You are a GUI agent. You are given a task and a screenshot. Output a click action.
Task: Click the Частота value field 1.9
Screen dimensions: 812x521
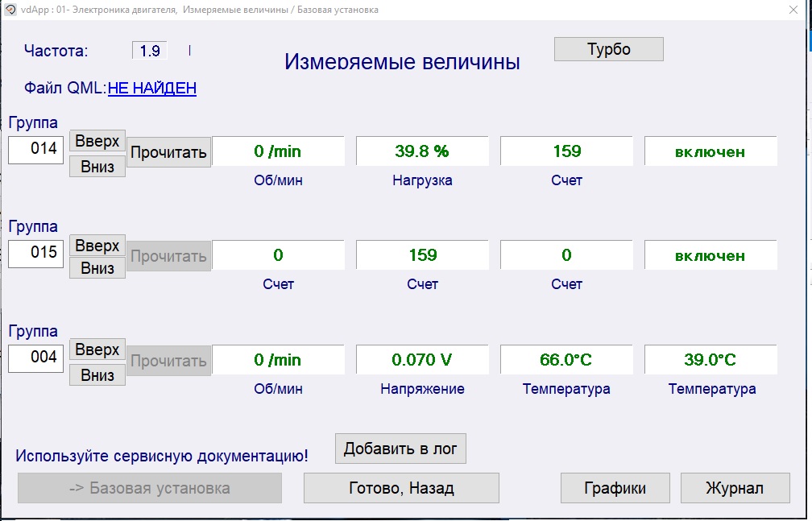click(x=150, y=51)
